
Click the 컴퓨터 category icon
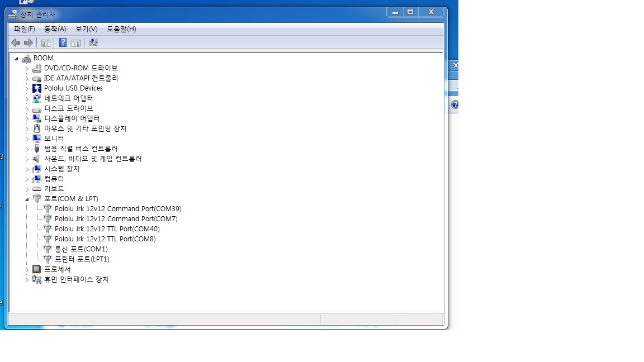point(36,179)
